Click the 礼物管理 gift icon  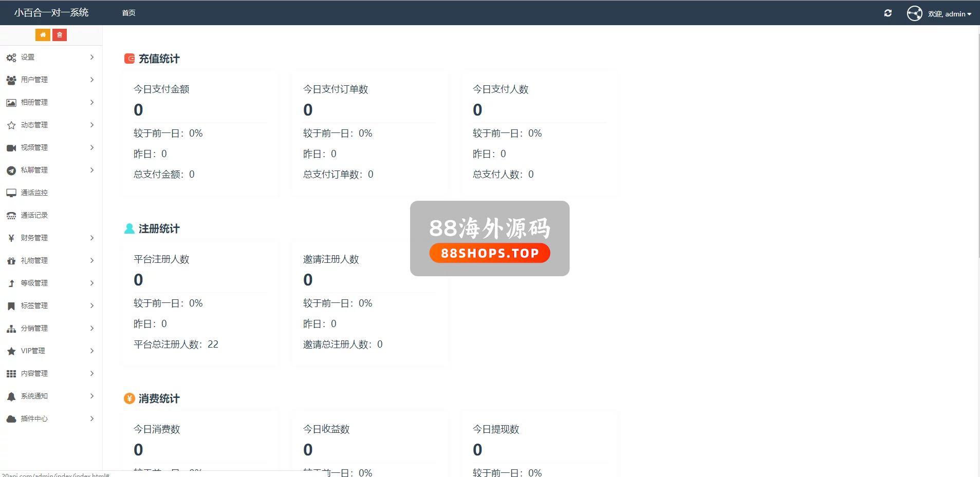click(11, 261)
